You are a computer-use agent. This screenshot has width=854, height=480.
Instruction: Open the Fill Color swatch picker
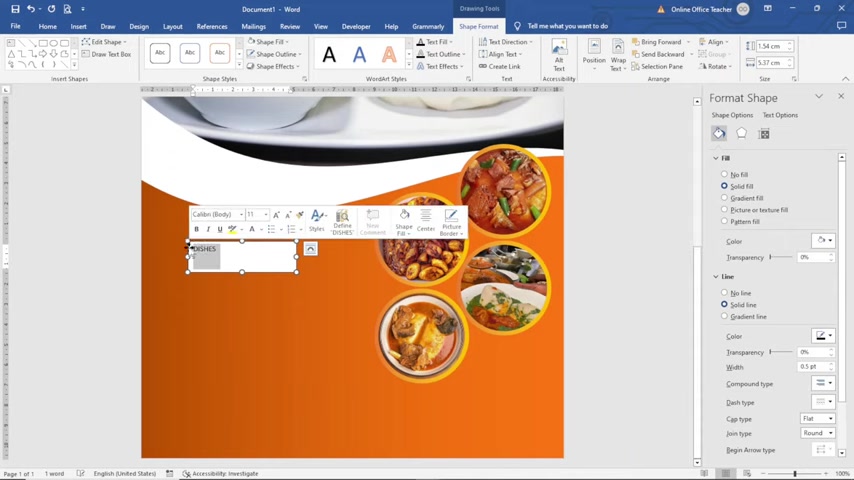pos(823,240)
